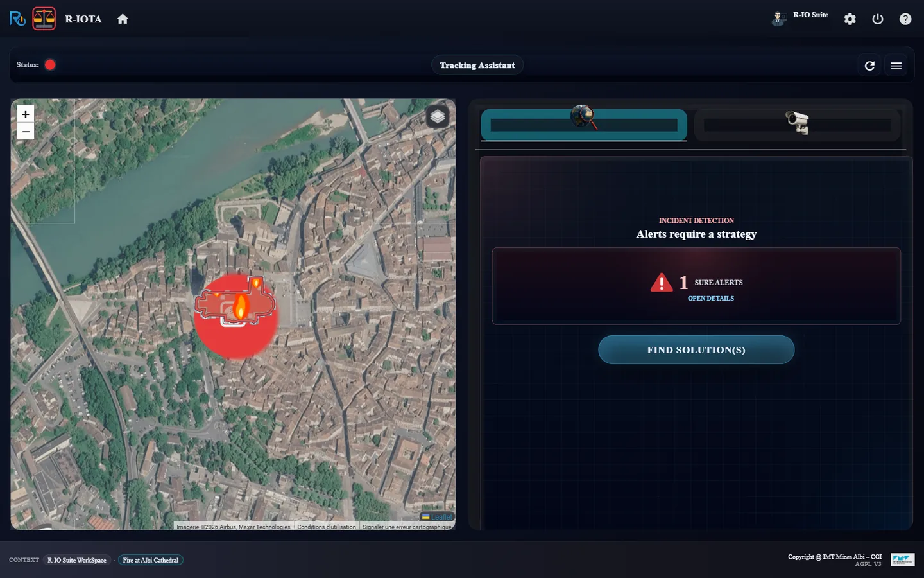Open the R-IO Suite user avatar
This screenshot has width=924, height=578.
778,18
